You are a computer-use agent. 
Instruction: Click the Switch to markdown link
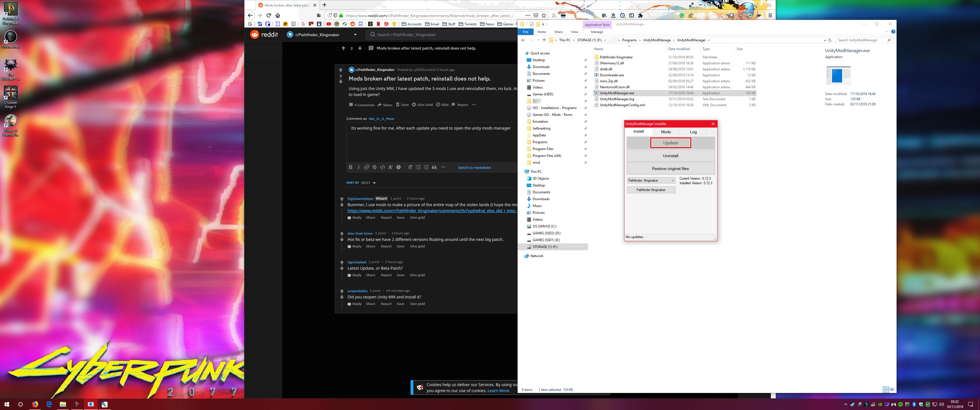[x=474, y=168]
